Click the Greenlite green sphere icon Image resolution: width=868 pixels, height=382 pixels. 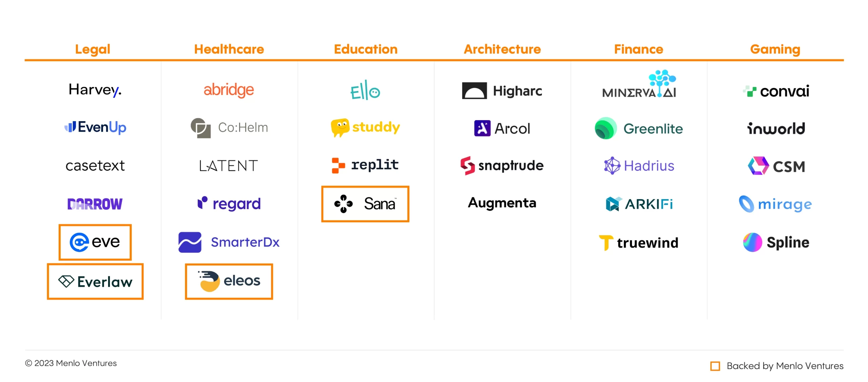[x=606, y=128]
